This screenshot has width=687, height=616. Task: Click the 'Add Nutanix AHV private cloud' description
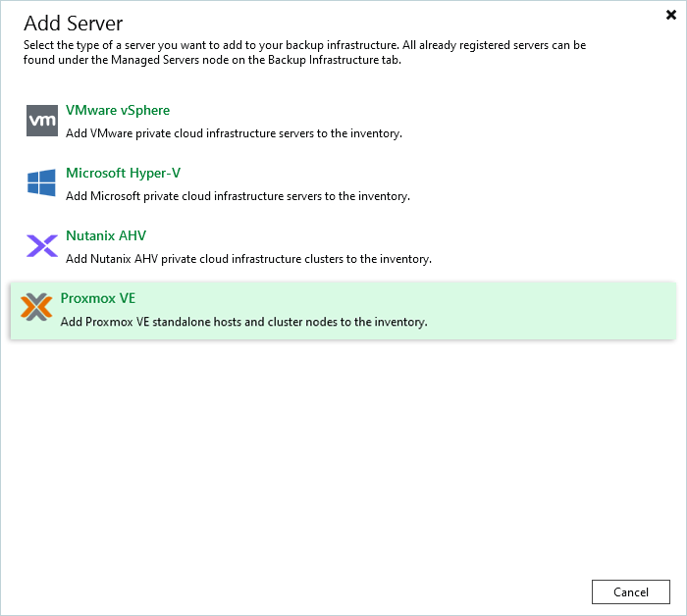[248, 259]
